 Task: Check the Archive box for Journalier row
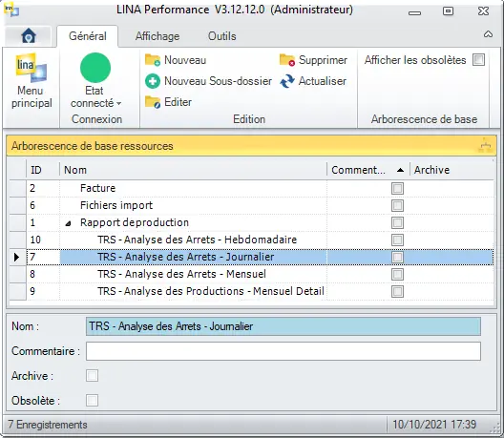coord(397,257)
